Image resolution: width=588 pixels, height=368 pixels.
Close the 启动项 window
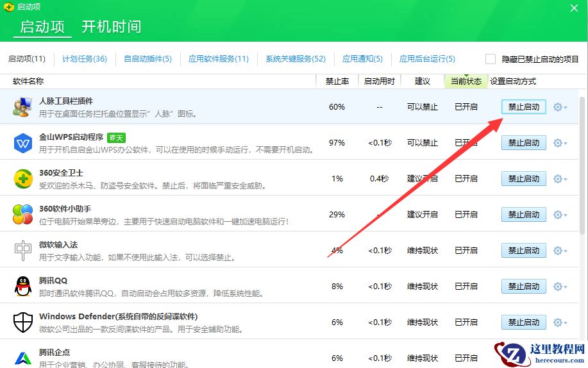coord(574,8)
